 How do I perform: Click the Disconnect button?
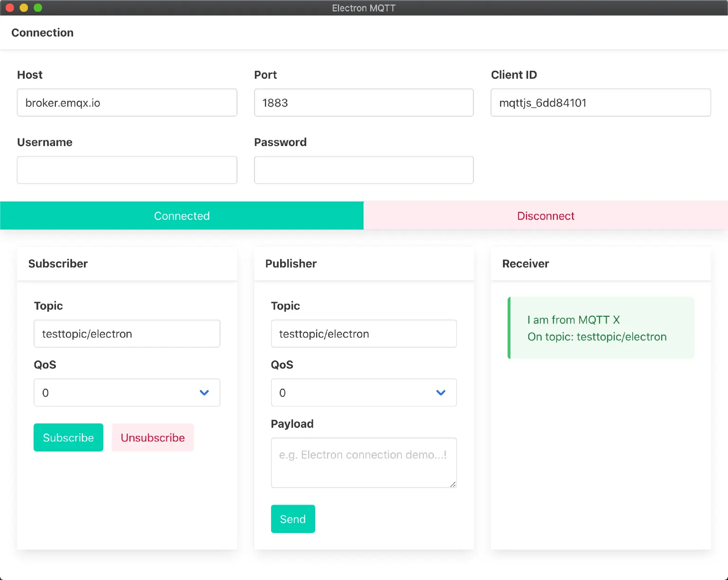546,216
